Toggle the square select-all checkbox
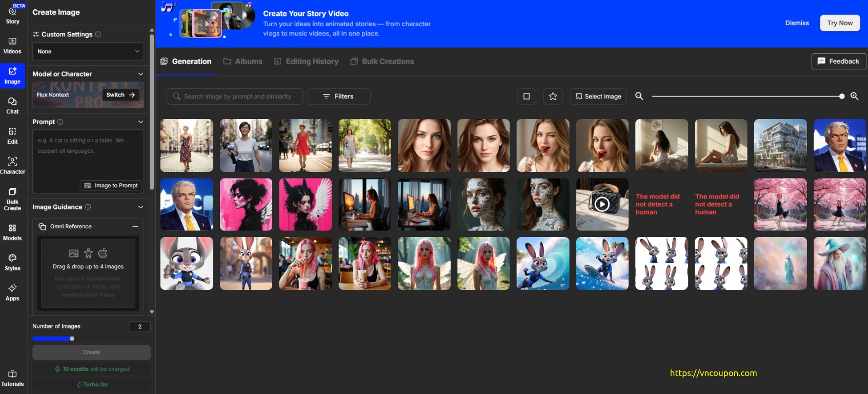The height and width of the screenshot is (394, 868). click(x=527, y=96)
